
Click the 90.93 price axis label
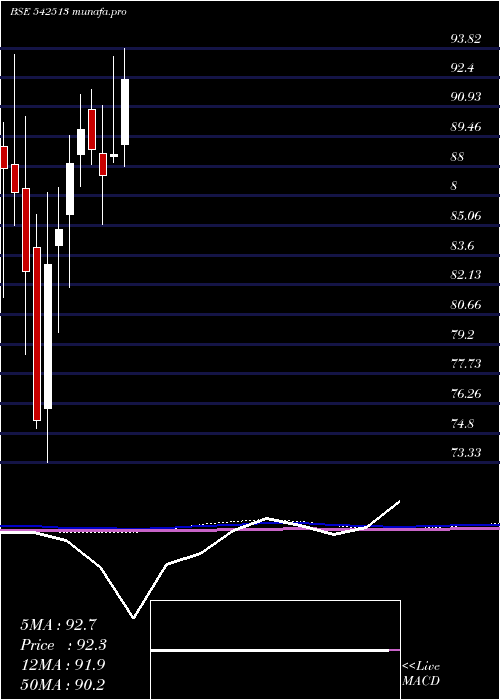click(x=466, y=97)
